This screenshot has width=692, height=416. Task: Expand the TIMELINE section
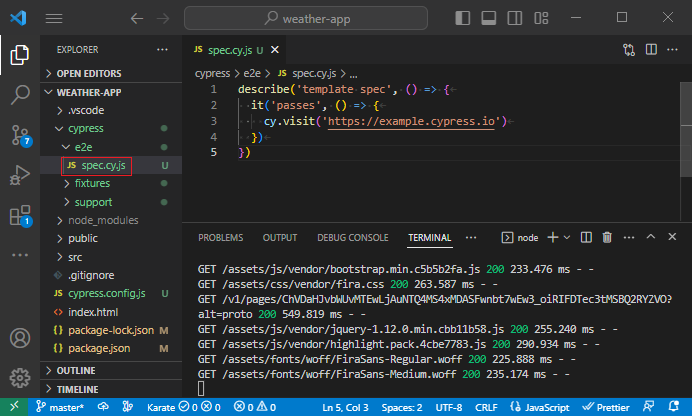(x=111, y=390)
